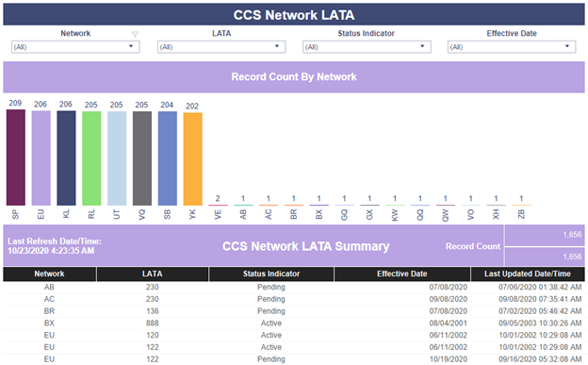Select the orange YK bar
Image resolution: width=588 pixels, height=365 pixels.
coord(193,159)
